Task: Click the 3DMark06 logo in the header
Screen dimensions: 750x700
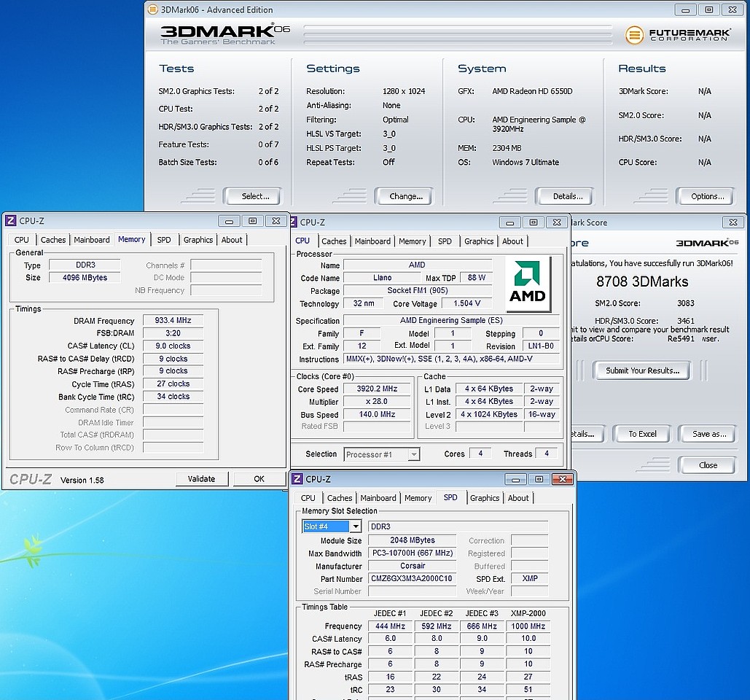Action: tap(224, 34)
